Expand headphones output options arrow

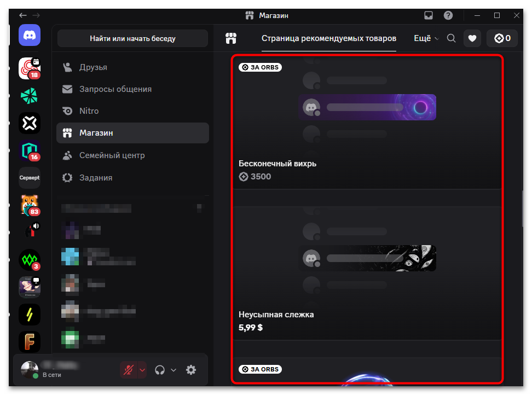pyautogui.click(x=174, y=370)
